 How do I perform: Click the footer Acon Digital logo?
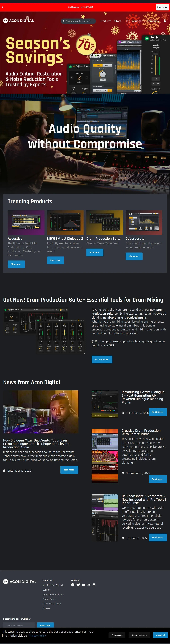click(20, 582)
